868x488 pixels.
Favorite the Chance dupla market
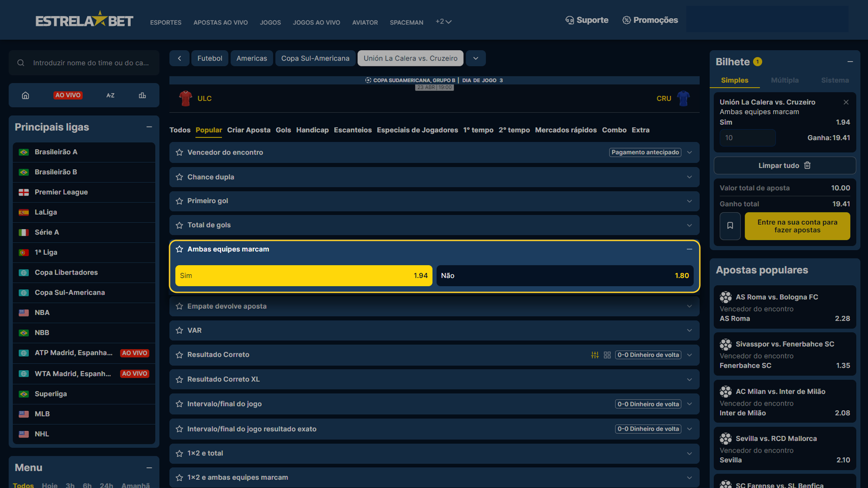[179, 177]
